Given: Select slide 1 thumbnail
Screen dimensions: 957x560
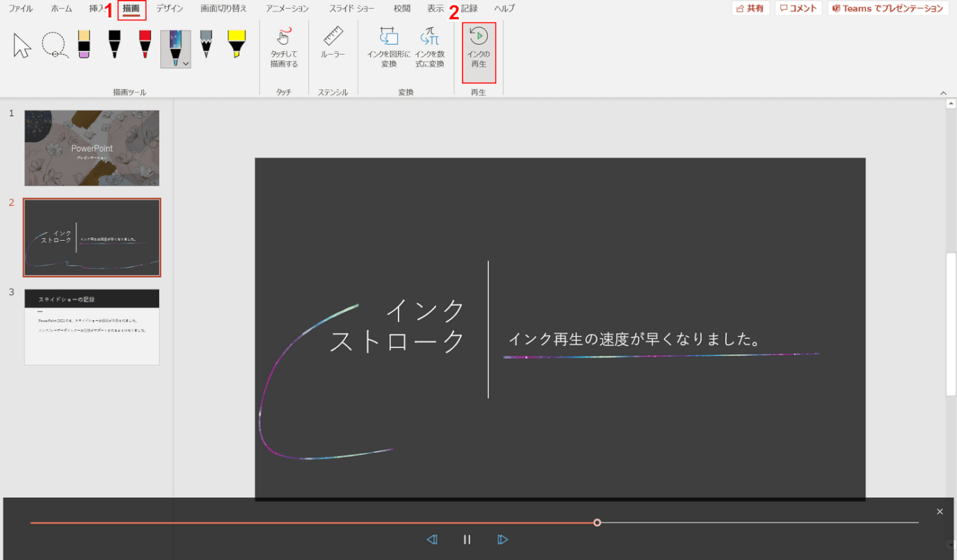Looking at the screenshot, I should (x=92, y=148).
